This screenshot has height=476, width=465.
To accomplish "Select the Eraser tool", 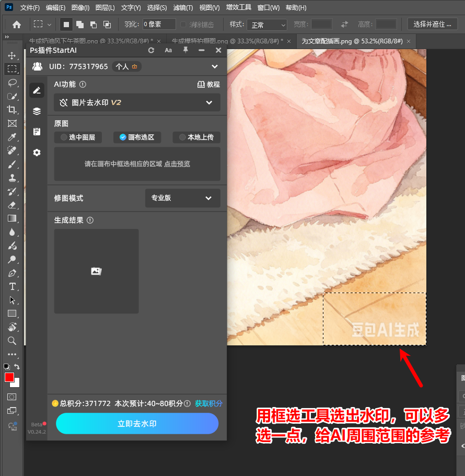I will pos(12,205).
